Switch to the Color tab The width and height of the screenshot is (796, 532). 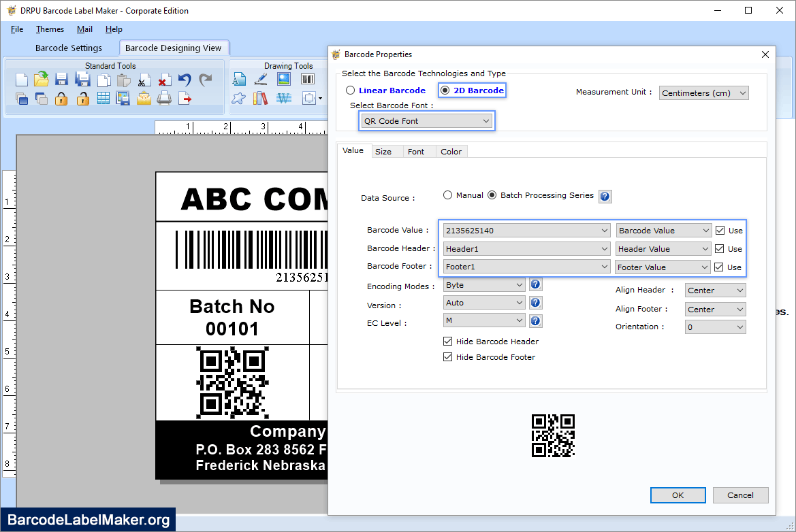(451, 152)
